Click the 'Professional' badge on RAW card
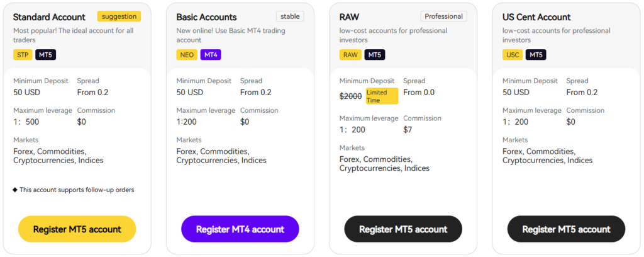 tap(443, 16)
